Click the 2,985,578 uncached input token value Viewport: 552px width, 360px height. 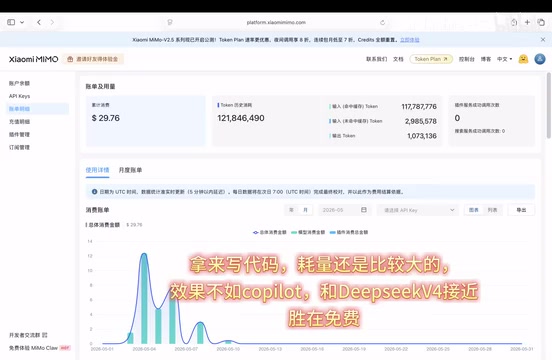point(421,121)
